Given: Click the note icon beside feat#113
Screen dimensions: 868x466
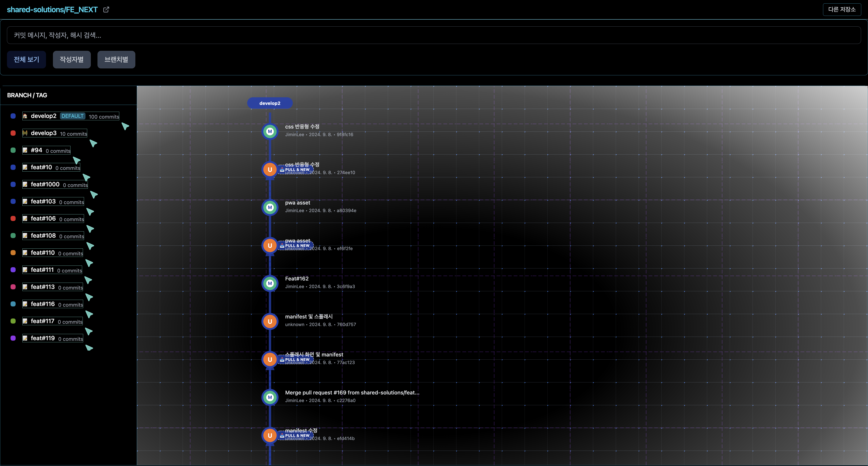Looking at the screenshot, I should click(x=25, y=287).
